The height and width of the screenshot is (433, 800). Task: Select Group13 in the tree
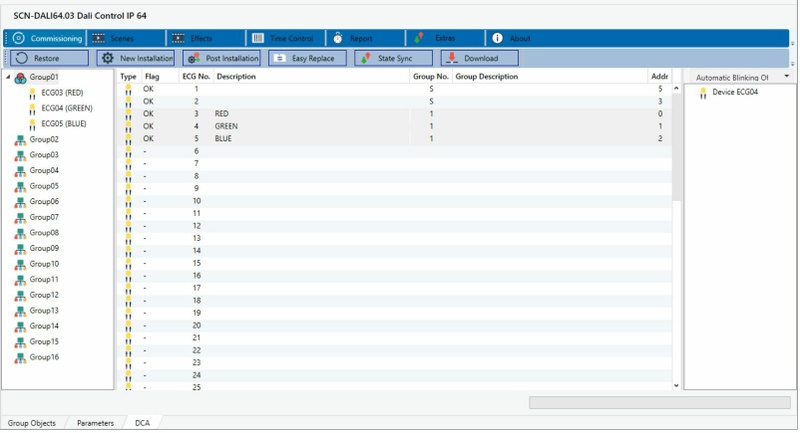[44, 310]
